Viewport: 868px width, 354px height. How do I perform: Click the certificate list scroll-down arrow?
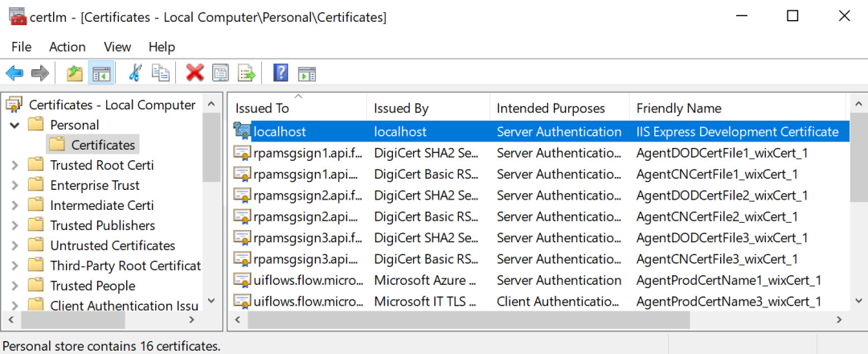pos(858,301)
